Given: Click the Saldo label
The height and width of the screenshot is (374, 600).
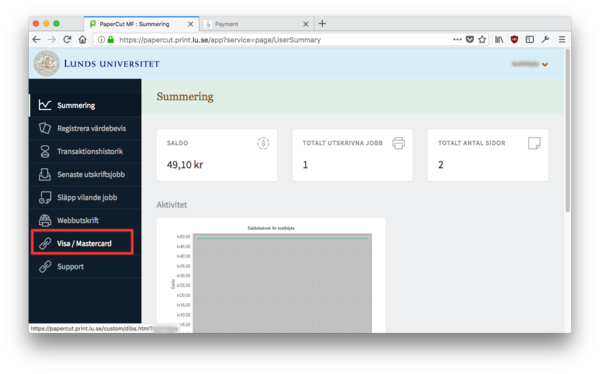Looking at the screenshot, I should tap(178, 143).
